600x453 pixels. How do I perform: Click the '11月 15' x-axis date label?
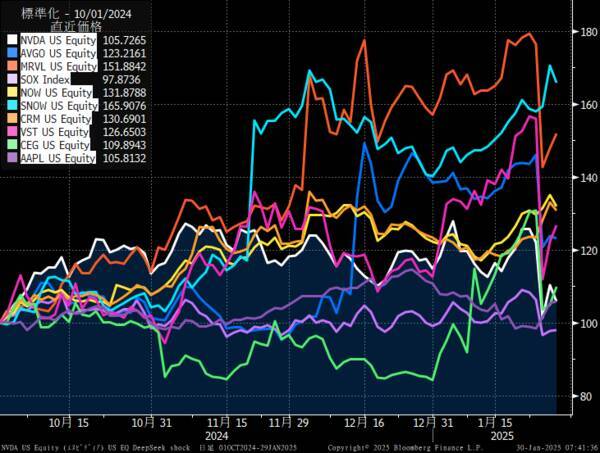coord(227,423)
